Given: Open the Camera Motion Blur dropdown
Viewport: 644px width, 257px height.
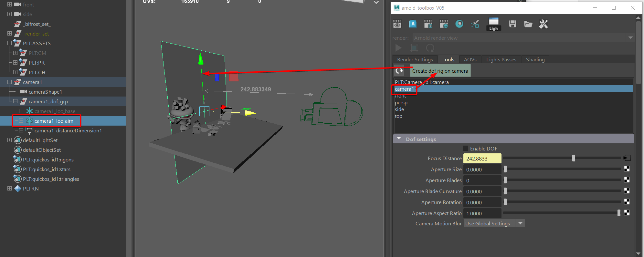Looking at the screenshot, I should (494, 223).
